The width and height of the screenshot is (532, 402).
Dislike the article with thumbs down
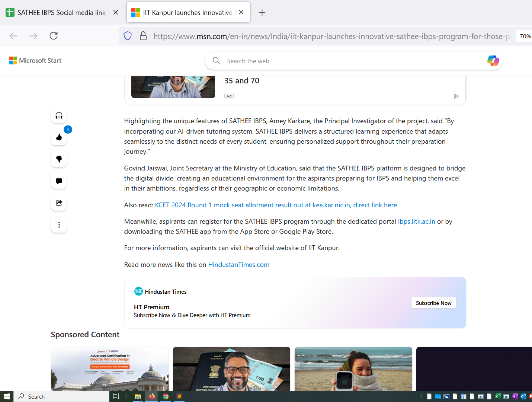pyautogui.click(x=59, y=159)
